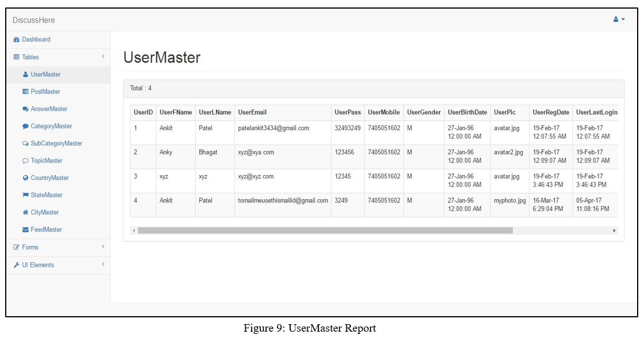Screen dimensions: 644x346
Task: Click the UserBirthDate column header
Action: click(x=468, y=112)
